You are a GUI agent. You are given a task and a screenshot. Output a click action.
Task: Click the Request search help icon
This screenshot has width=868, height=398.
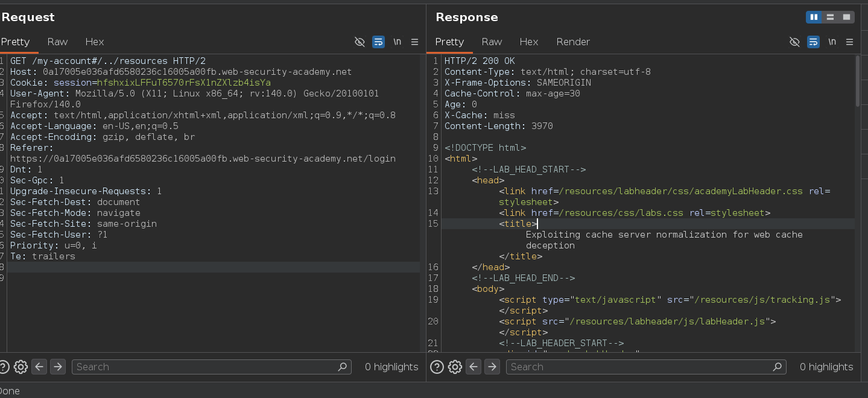pyautogui.click(x=4, y=367)
